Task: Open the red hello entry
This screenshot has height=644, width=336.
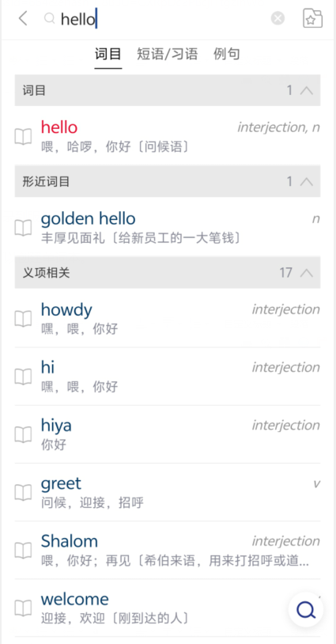Action: coord(168,136)
